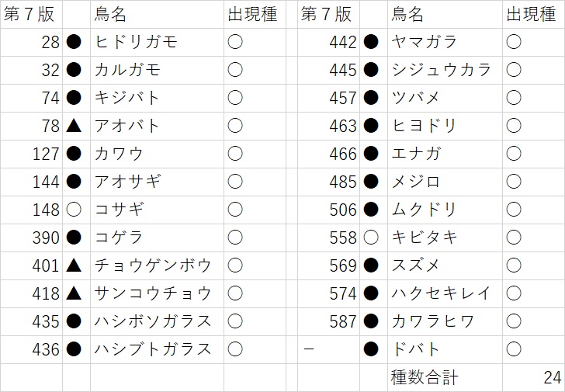The width and height of the screenshot is (565, 392).
Task: Click the 出現種 circle in the ヤマガラ row
Action: pyautogui.click(x=514, y=42)
